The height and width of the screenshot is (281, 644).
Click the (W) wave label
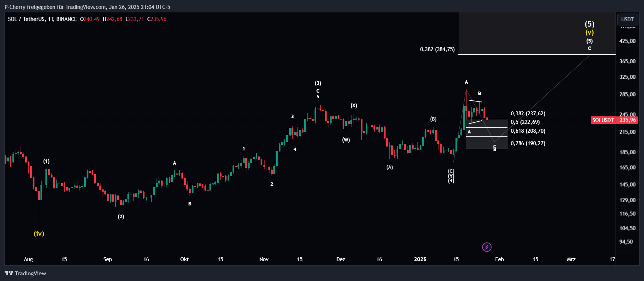click(346, 140)
